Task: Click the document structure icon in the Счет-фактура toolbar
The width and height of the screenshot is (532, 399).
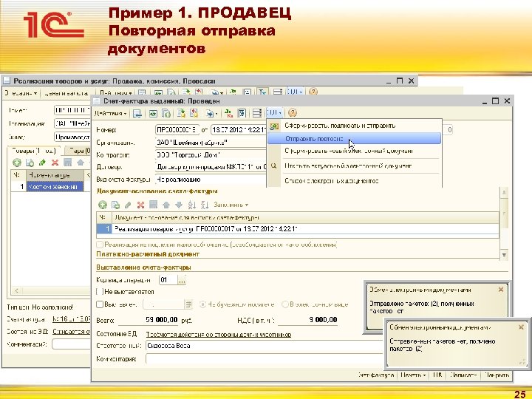Action: point(242,113)
